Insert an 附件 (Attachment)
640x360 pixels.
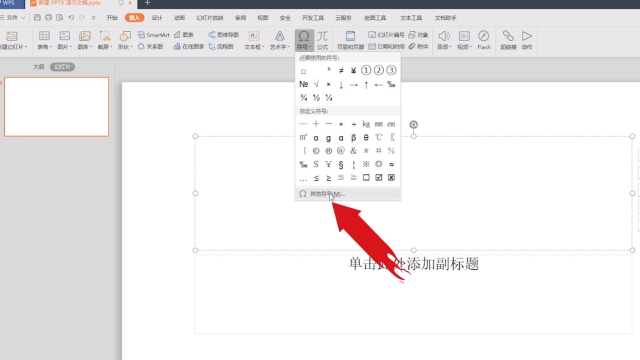tap(418, 47)
